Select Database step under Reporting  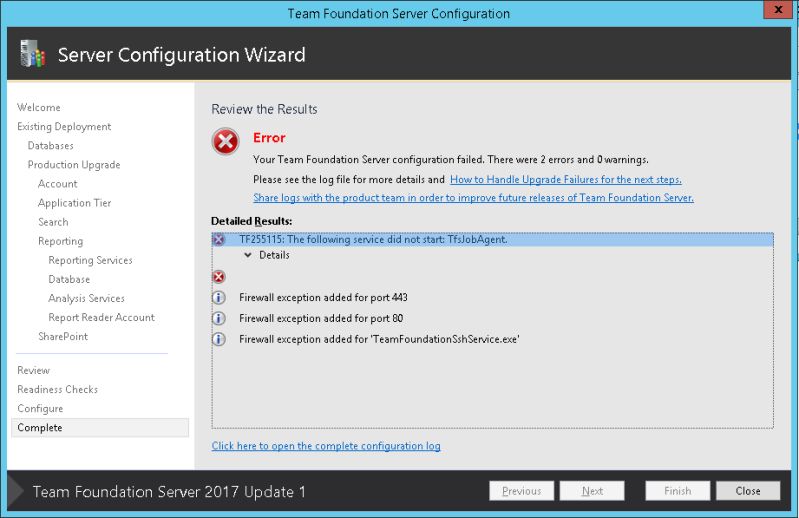[69, 279]
